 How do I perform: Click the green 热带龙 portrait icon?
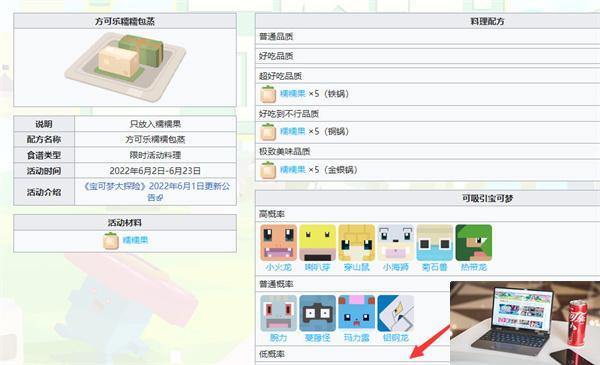tap(474, 243)
